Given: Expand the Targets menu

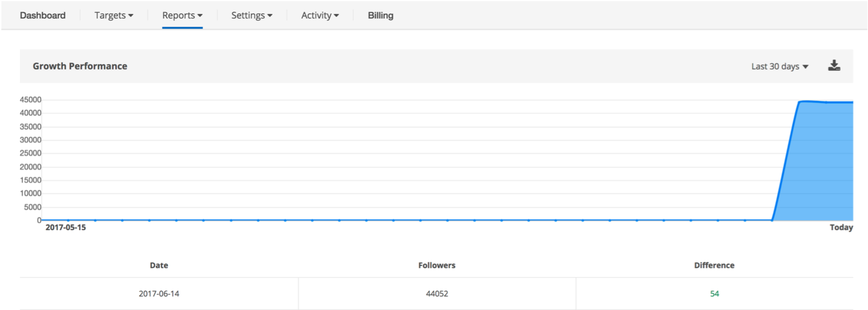Looking at the screenshot, I should pyautogui.click(x=114, y=15).
